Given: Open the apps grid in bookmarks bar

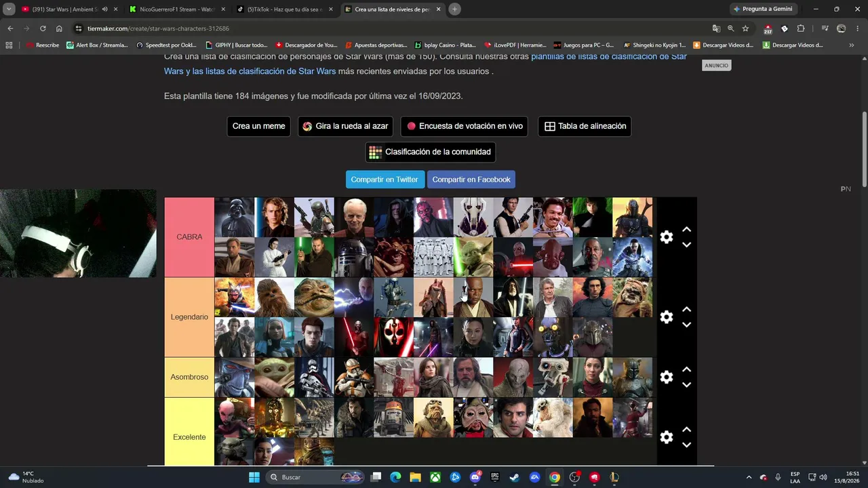Looking at the screenshot, I should tap(9, 45).
